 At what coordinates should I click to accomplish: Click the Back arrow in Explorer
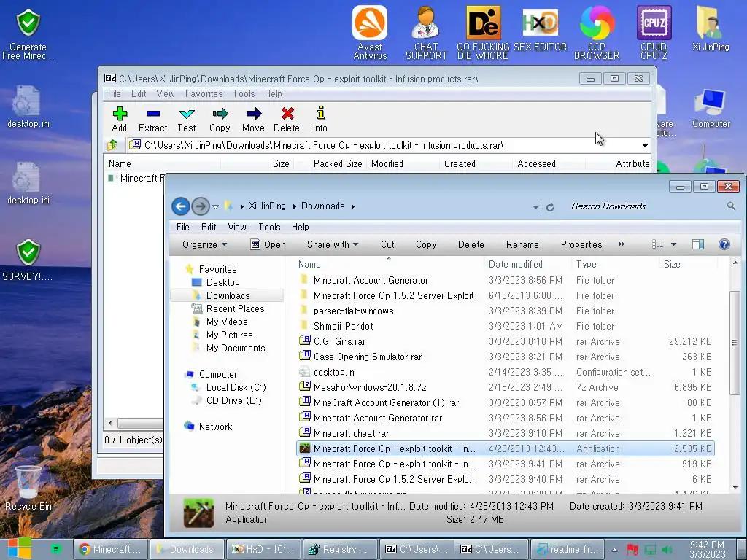[x=181, y=206]
